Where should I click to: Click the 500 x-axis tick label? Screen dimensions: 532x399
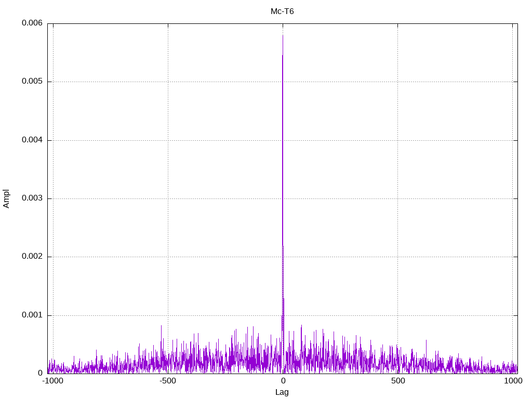[398, 381]
